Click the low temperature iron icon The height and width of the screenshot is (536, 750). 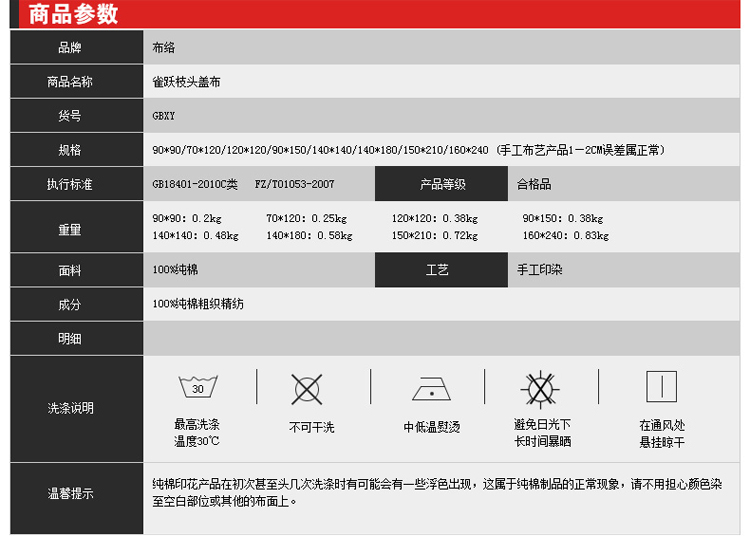click(431, 389)
